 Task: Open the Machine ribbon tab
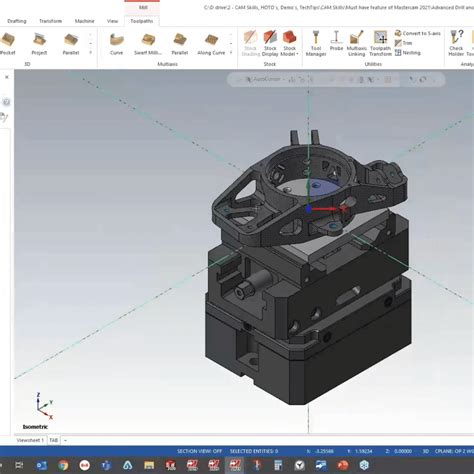tap(84, 21)
